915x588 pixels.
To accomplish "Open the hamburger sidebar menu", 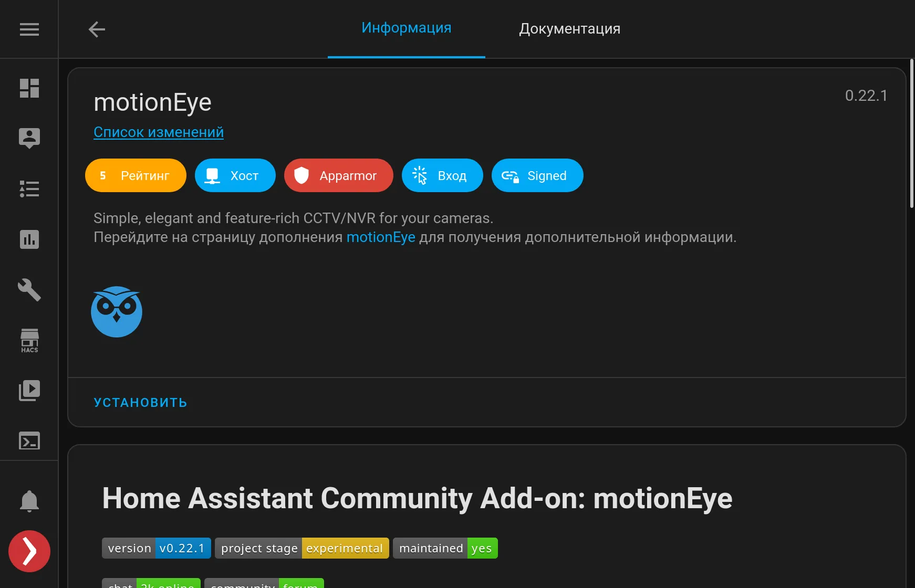I will [x=29, y=29].
